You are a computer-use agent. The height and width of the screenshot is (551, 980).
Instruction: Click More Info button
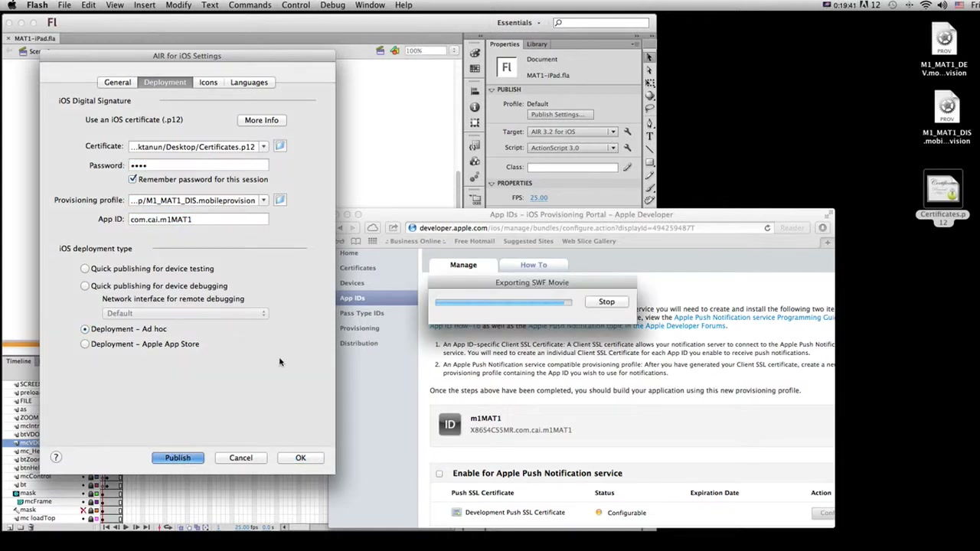click(261, 120)
